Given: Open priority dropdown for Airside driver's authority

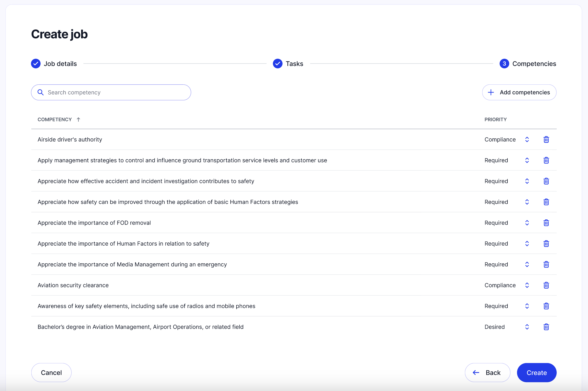Looking at the screenshot, I should (x=527, y=140).
